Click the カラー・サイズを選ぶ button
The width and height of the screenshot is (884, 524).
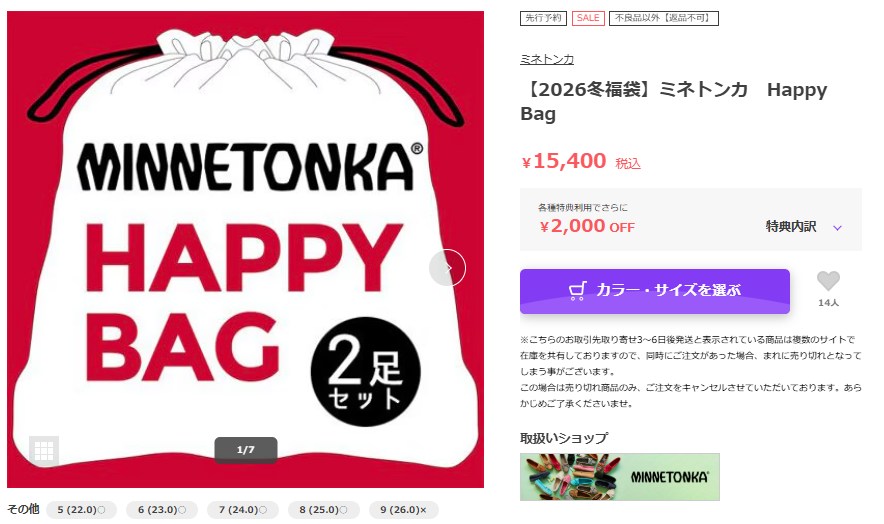click(655, 291)
